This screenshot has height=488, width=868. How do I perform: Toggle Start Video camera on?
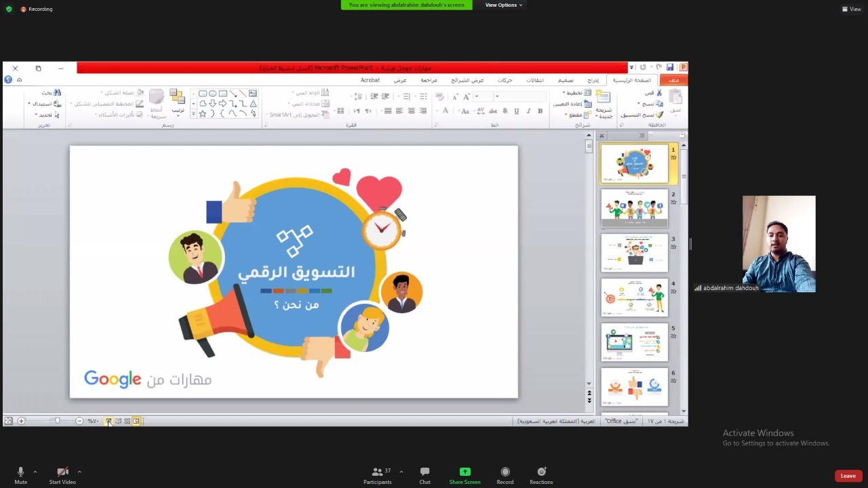tap(62, 472)
